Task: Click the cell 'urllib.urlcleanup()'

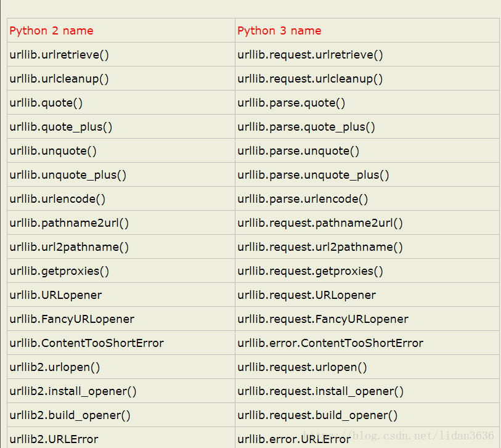Action: [121, 78]
